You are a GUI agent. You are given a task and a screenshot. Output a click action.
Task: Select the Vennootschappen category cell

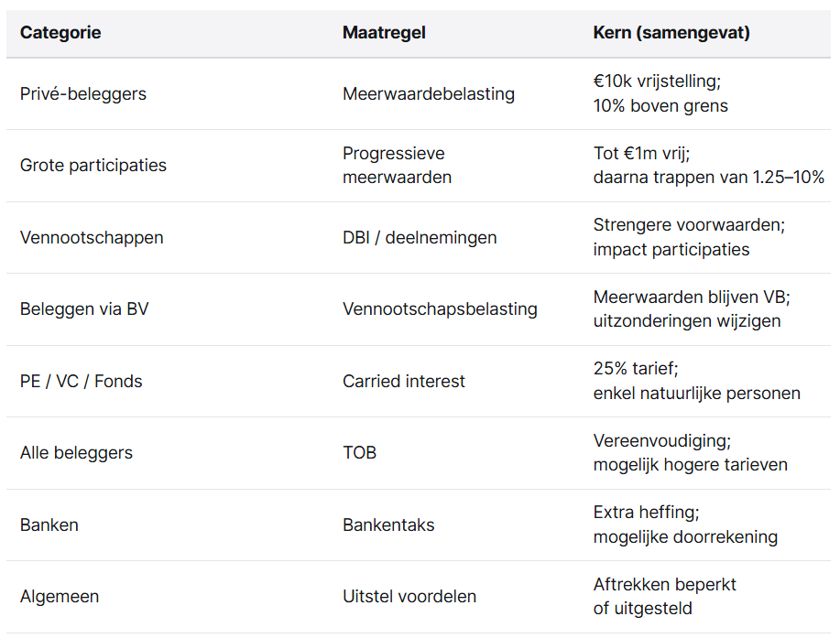(92, 238)
